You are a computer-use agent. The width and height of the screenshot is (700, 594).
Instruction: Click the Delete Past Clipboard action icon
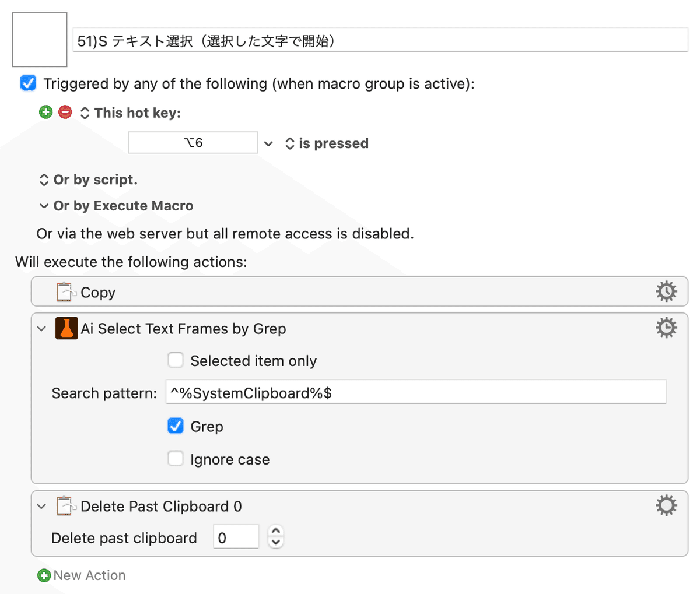tap(66, 505)
